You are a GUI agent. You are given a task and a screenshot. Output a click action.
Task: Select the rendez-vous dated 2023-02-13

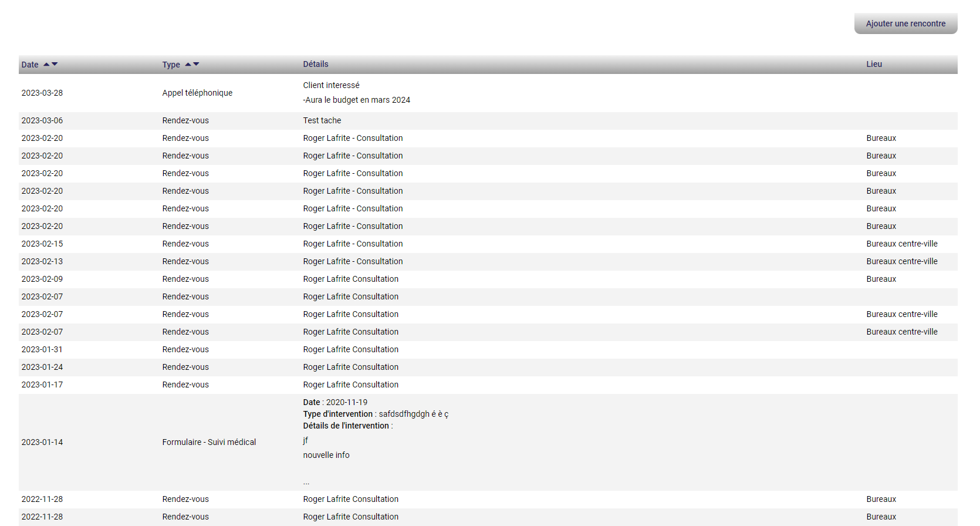42,261
